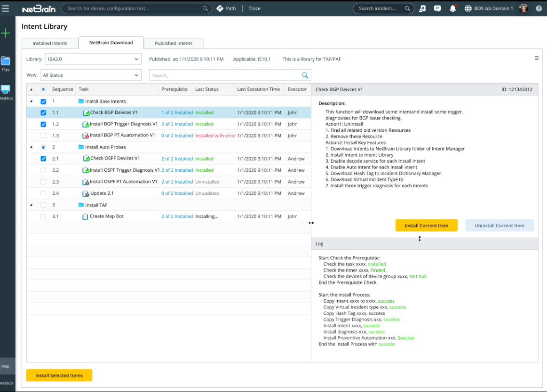The height and width of the screenshot is (392, 547).
Task: Click the Inatsll Base Intents folder icon
Action: [81, 101]
